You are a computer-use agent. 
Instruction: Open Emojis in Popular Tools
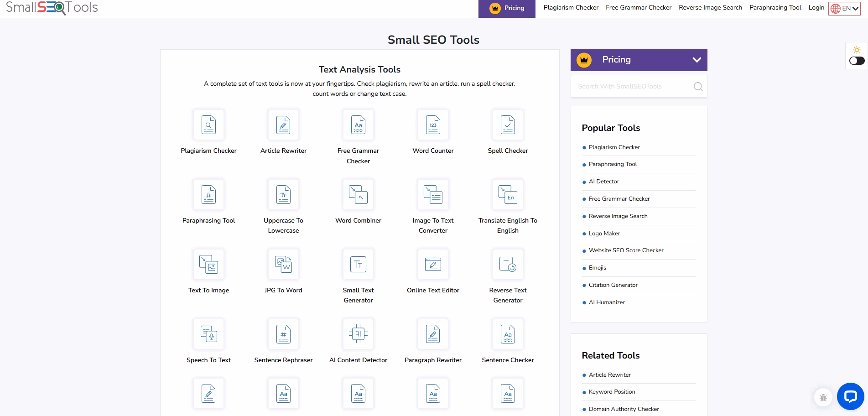598,268
